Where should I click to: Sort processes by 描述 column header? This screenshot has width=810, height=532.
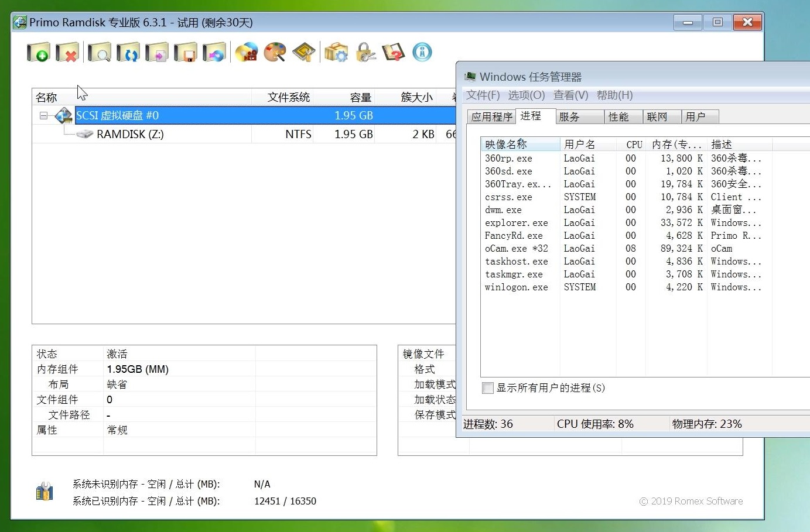740,144
